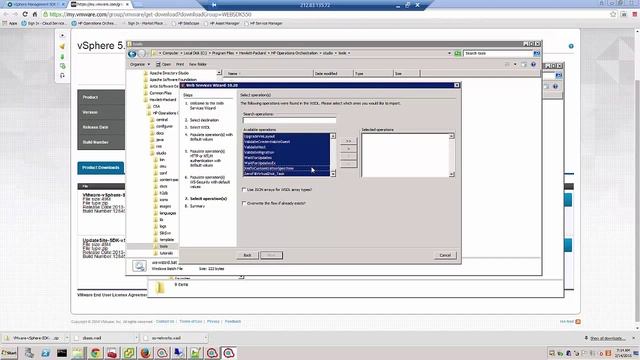Open Organize menu in Explorer

tap(140, 64)
